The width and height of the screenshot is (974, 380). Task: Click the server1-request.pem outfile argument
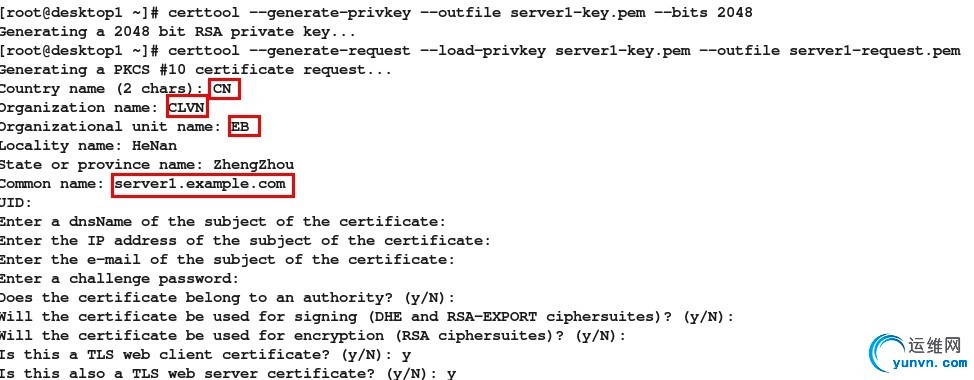pyautogui.click(x=875, y=51)
